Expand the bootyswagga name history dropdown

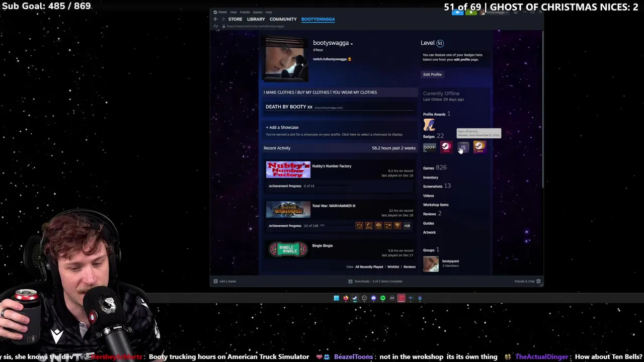coord(351,44)
